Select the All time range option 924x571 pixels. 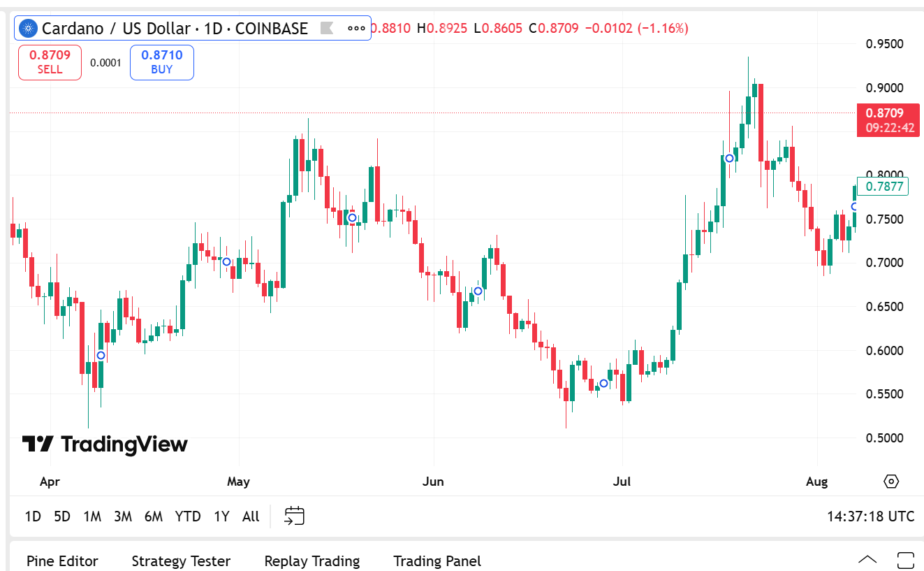(251, 516)
